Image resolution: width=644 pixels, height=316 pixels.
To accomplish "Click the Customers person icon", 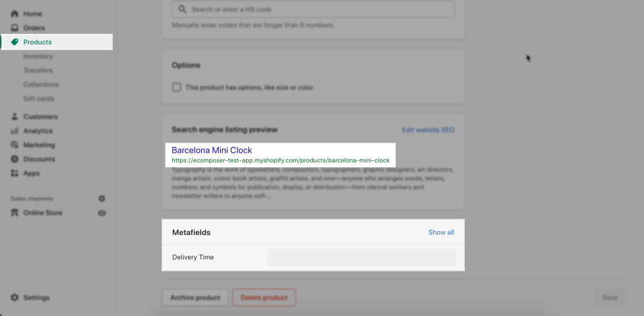I will pyautogui.click(x=14, y=117).
